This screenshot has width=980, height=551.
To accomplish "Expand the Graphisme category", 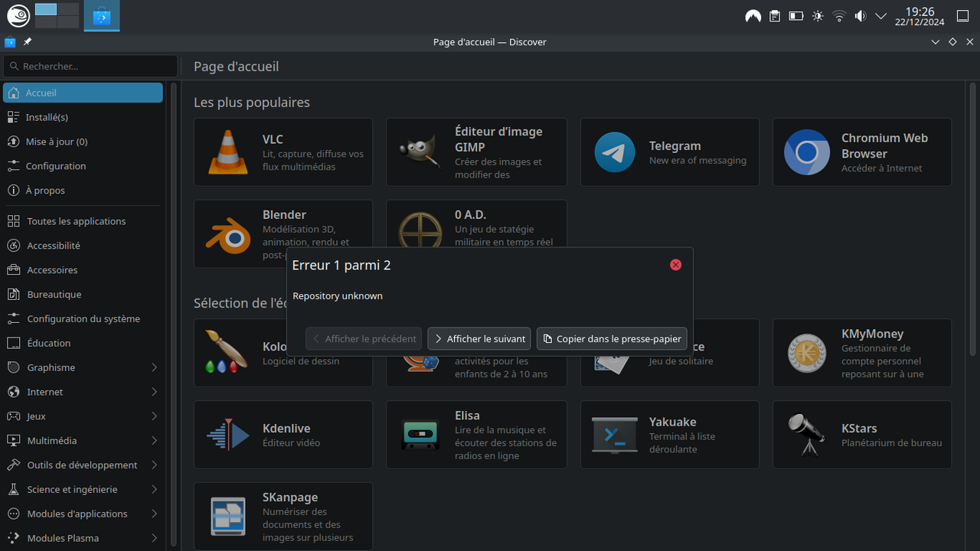I will pyautogui.click(x=154, y=367).
